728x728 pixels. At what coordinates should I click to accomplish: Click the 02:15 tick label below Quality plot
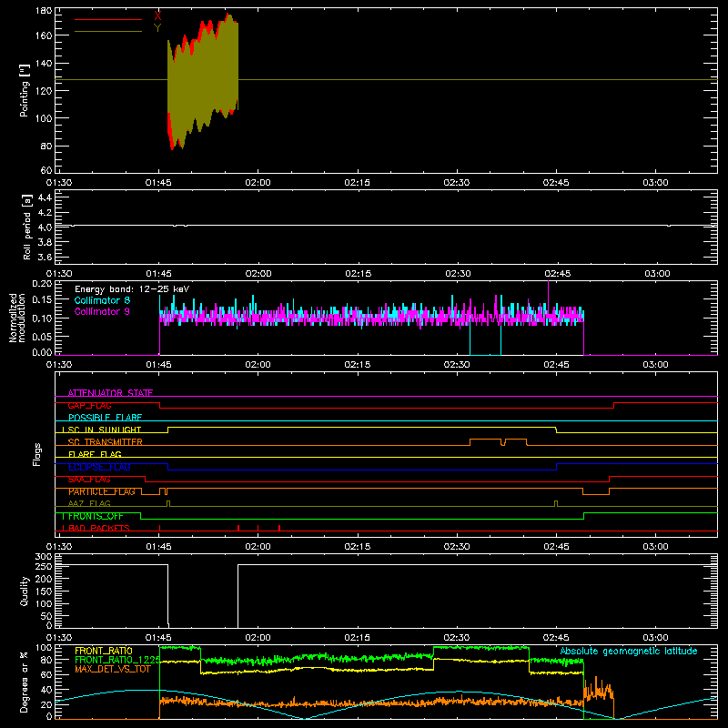[358, 638]
